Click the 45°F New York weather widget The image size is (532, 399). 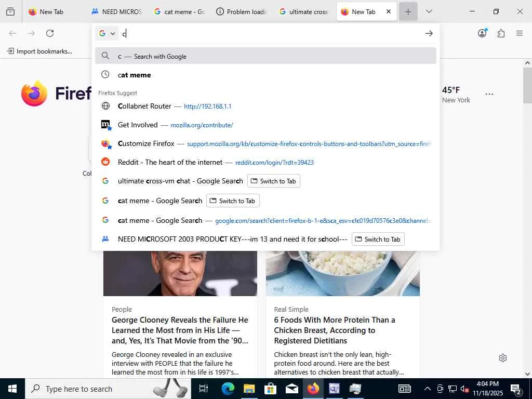pos(456,95)
